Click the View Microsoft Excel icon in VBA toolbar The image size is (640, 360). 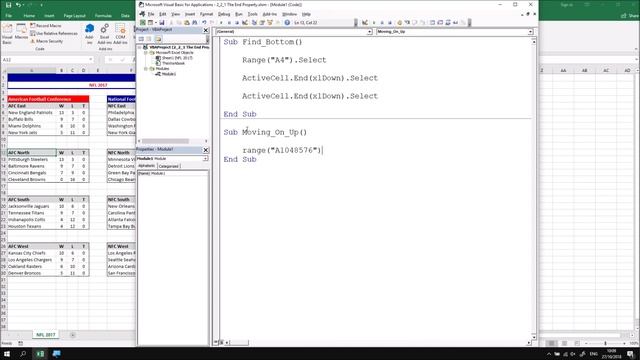pos(142,22)
